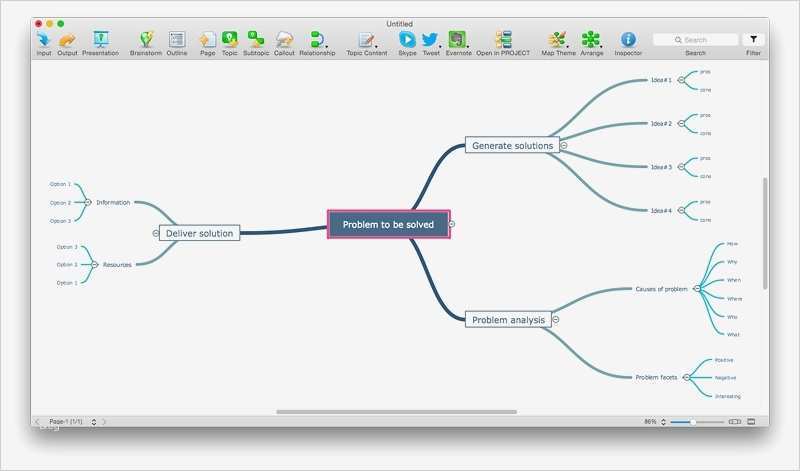Viewport: 800px width, 471px height.
Task: Select the Idea #4 subtopic
Action: 661,210
